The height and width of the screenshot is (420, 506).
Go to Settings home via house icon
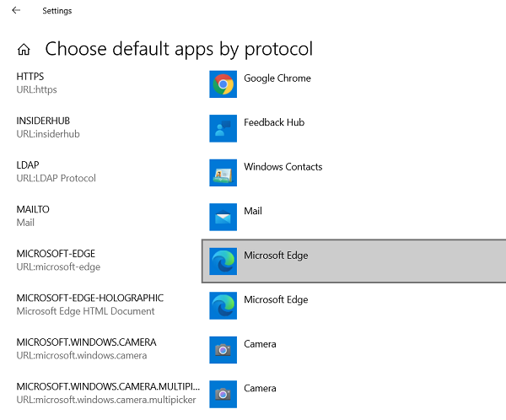point(24,49)
